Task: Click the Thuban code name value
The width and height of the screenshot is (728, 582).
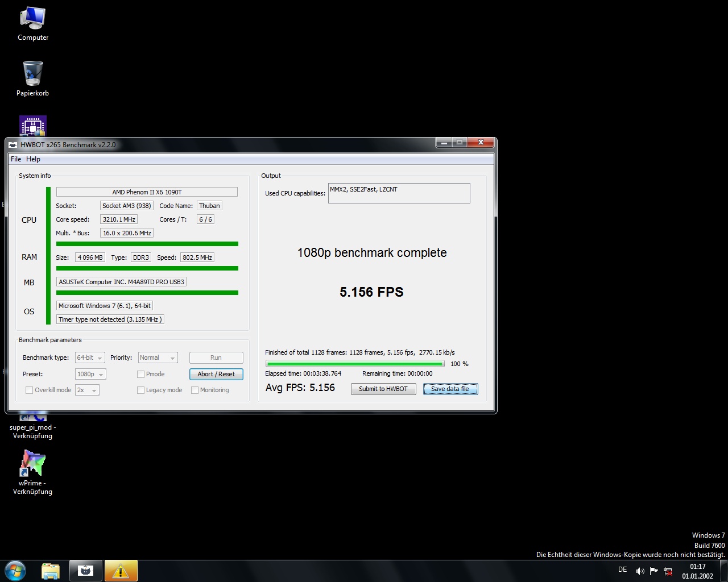Action: (x=209, y=206)
